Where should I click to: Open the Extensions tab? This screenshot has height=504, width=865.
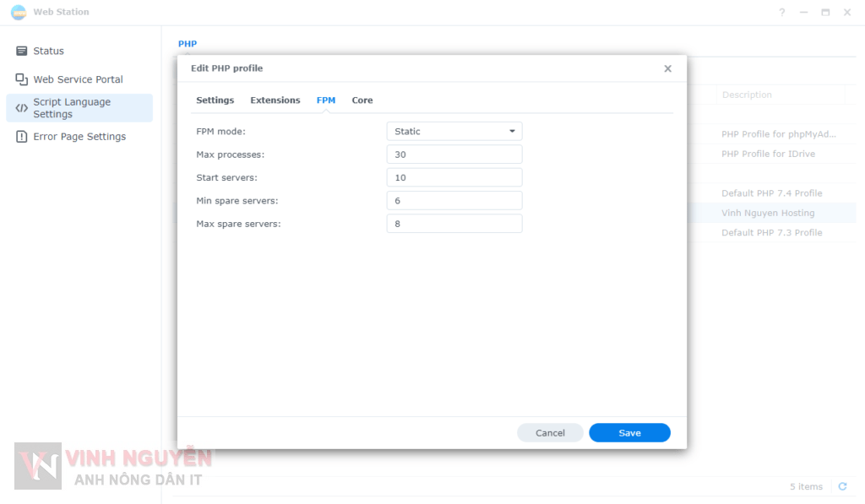click(x=275, y=100)
